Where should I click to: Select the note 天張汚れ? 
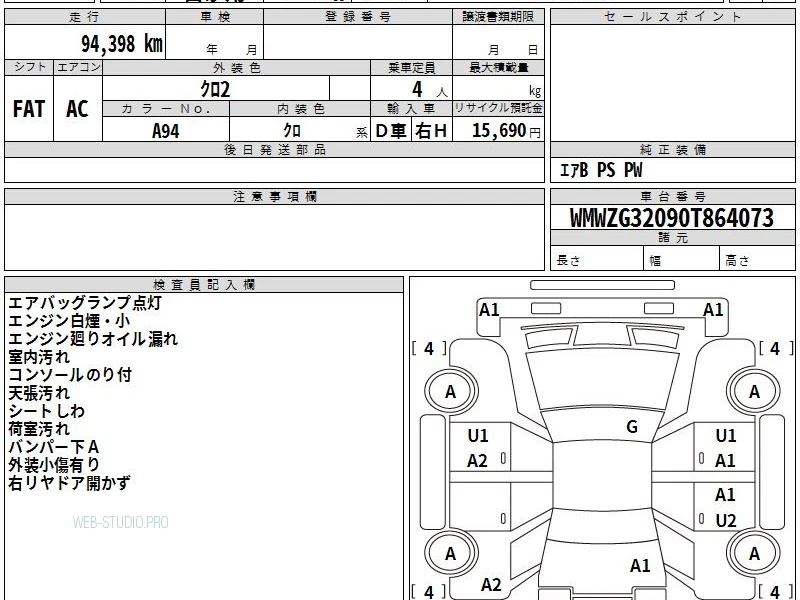click(x=39, y=393)
